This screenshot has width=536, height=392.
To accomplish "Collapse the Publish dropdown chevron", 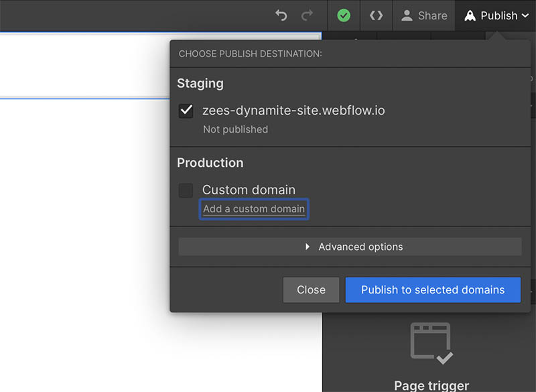I will pos(525,15).
